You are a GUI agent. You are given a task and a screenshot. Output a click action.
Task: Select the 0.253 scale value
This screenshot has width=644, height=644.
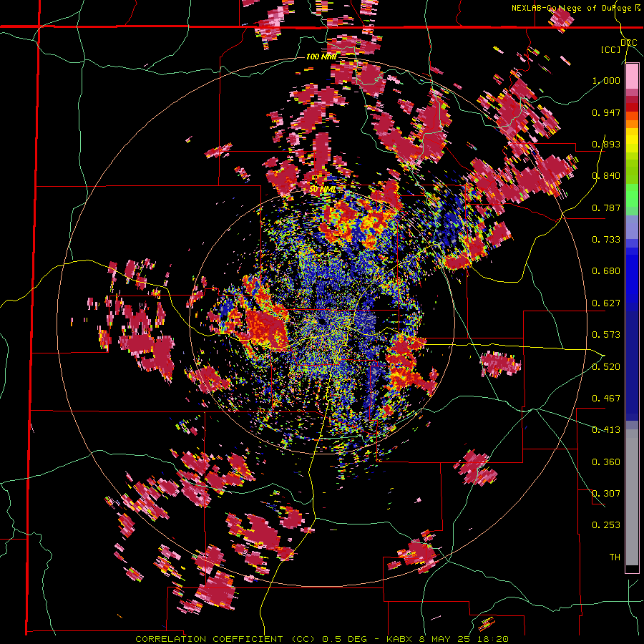(606, 525)
